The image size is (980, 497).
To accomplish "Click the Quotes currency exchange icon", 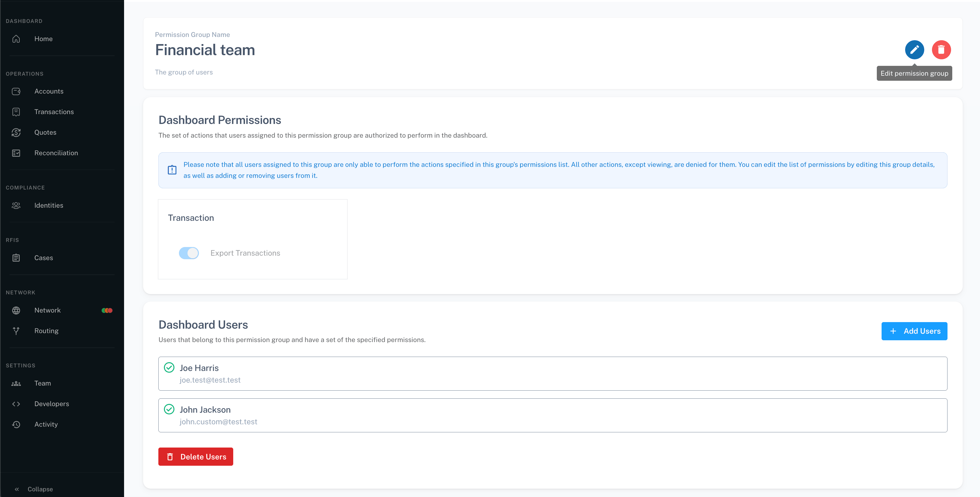I will (x=16, y=132).
